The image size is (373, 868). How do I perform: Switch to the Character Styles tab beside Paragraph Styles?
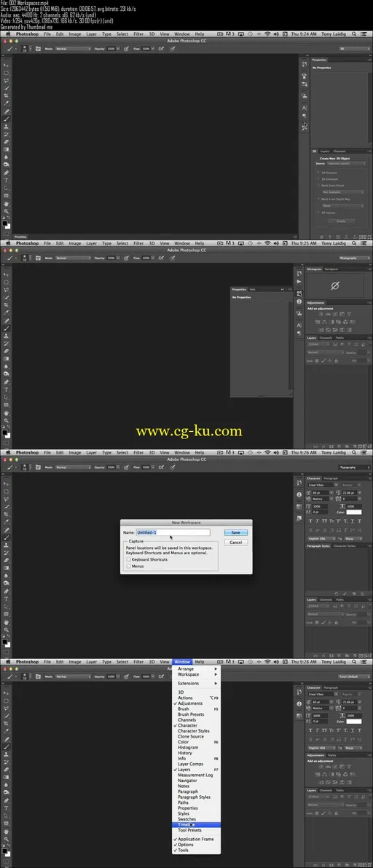(x=344, y=546)
